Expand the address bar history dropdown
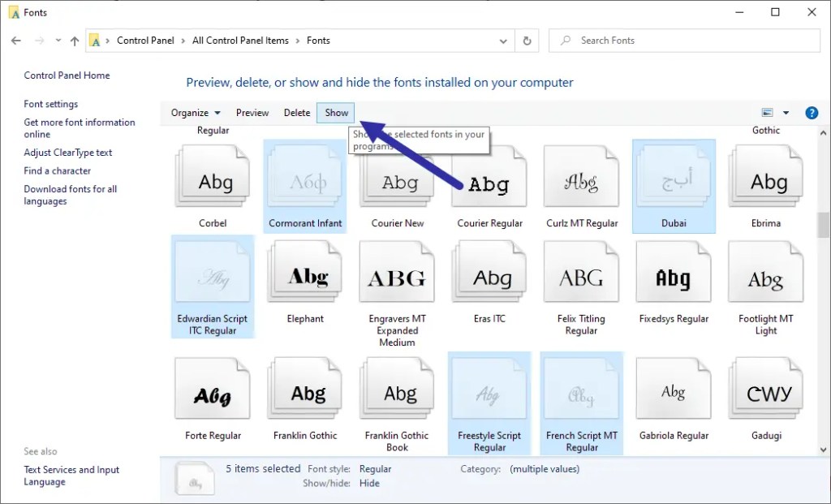The height and width of the screenshot is (504, 831). click(x=503, y=41)
